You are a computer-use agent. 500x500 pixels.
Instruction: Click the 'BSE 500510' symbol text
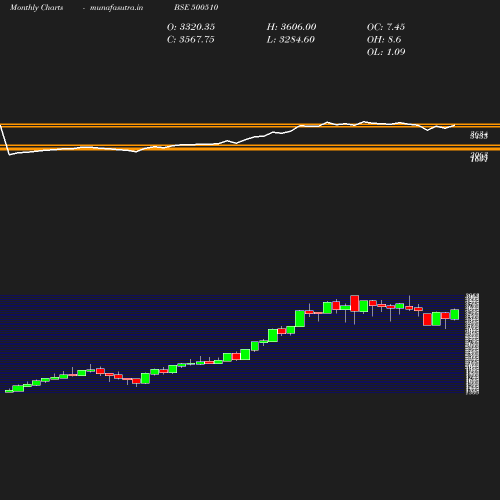(196, 7)
